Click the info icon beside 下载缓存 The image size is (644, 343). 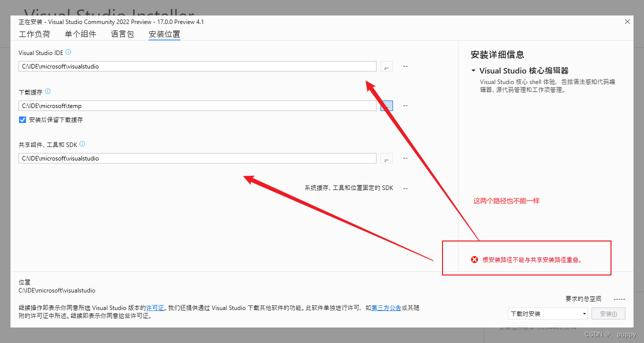(x=47, y=91)
